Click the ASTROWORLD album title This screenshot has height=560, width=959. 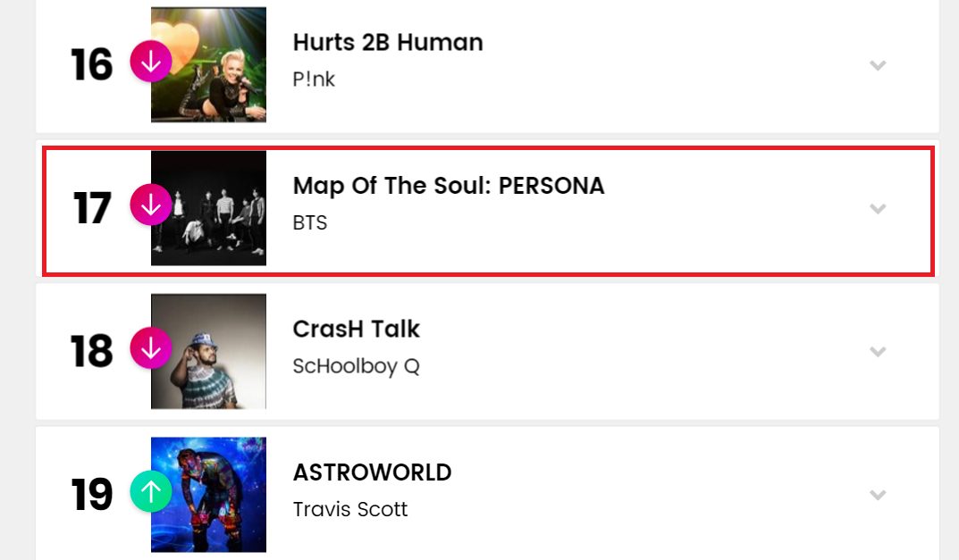coord(372,472)
